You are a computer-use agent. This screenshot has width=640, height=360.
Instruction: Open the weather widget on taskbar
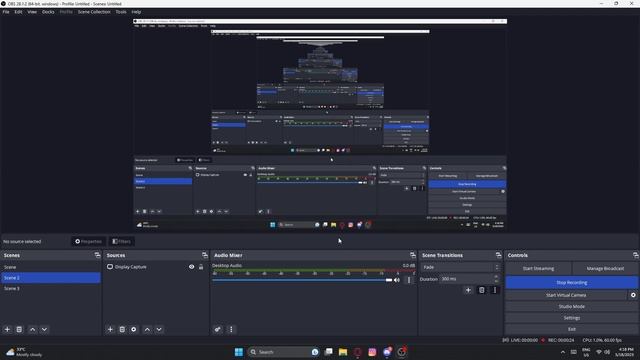24,352
